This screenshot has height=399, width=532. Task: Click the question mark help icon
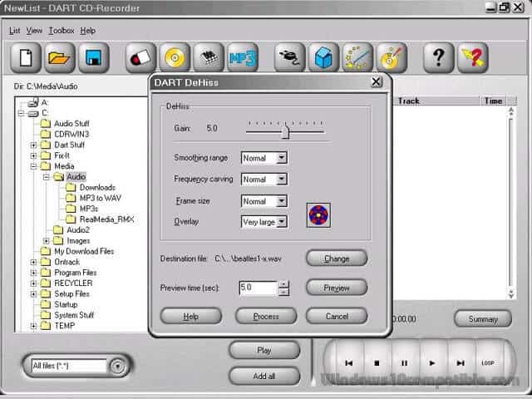click(439, 58)
